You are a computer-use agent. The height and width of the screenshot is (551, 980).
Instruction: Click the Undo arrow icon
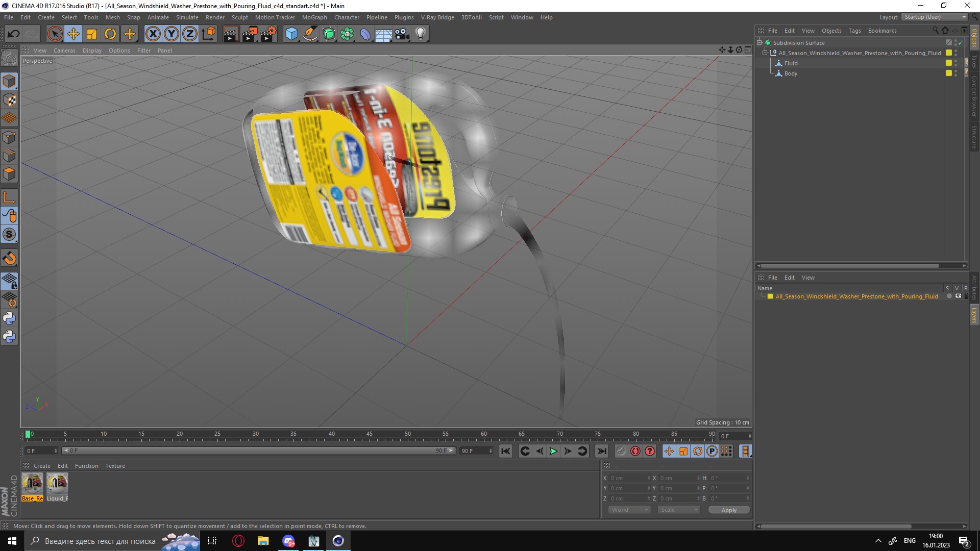[14, 34]
